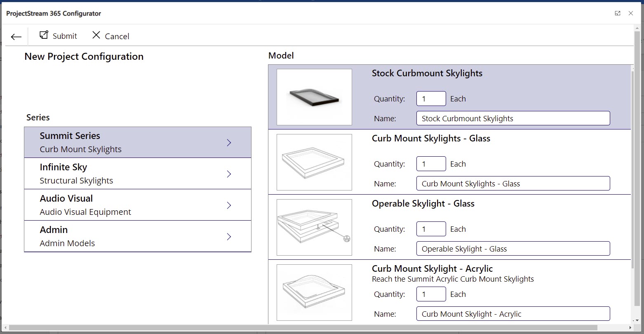Click 'Reach the Summit Acrylic Curb Mount Skylights' description

coord(453,279)
